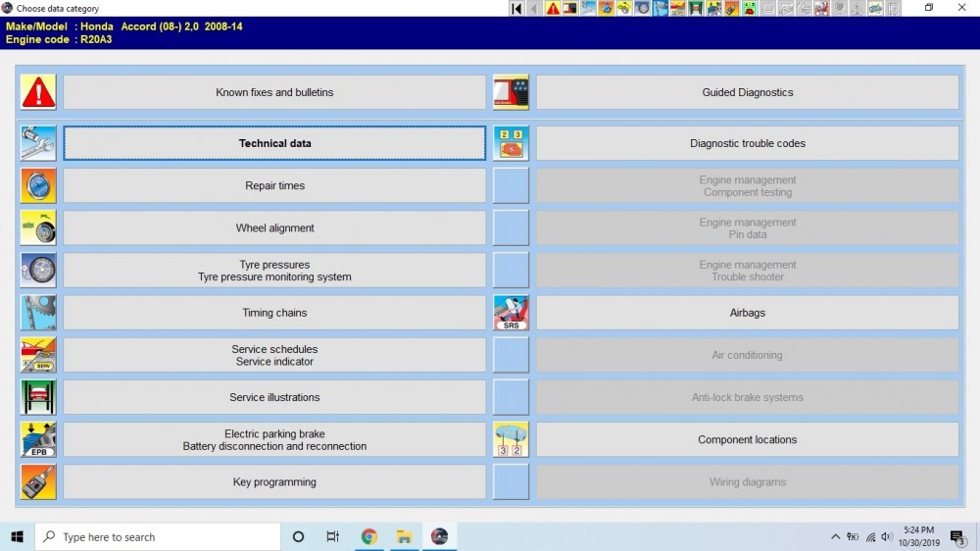
Task: Click the SERV icon beside Service schedules
Action: click(38, 355)
